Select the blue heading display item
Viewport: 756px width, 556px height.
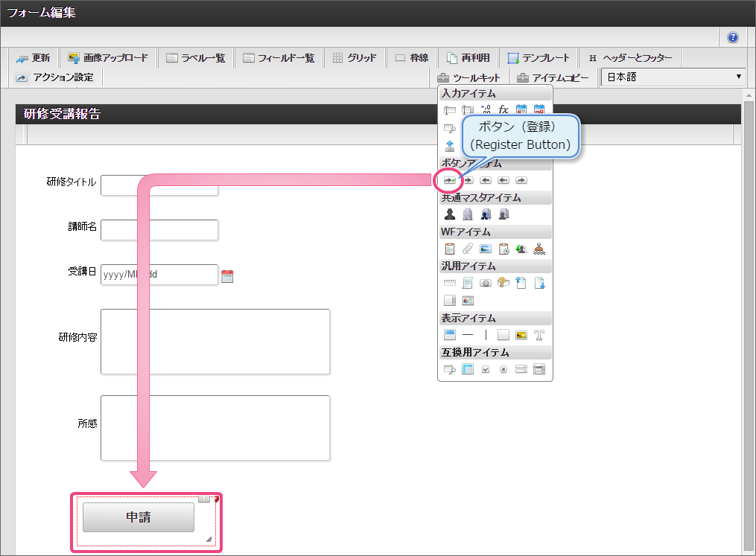point(450,334)
